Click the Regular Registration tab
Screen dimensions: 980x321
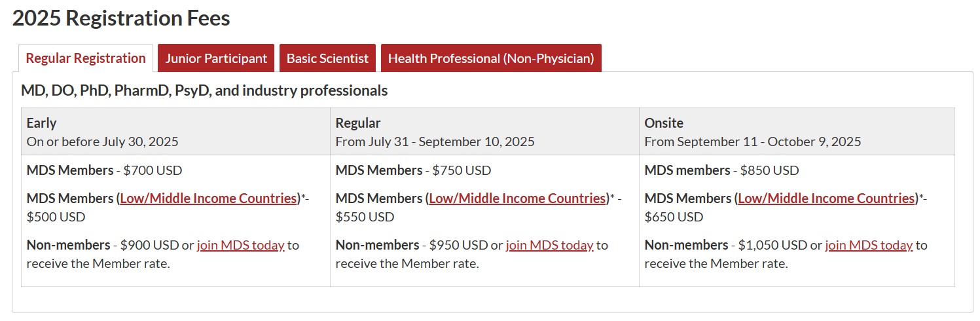(86, 58)
